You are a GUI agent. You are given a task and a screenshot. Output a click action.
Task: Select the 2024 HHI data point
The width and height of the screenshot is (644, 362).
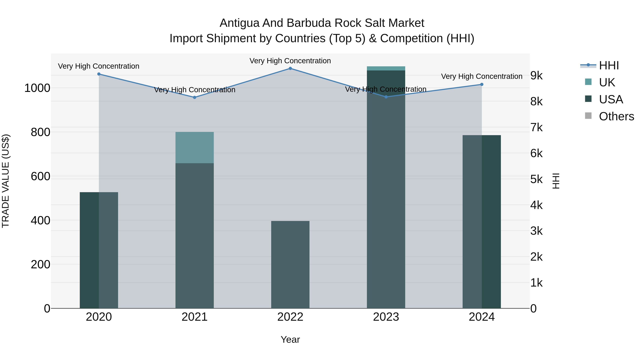click(x=482, y=84)
